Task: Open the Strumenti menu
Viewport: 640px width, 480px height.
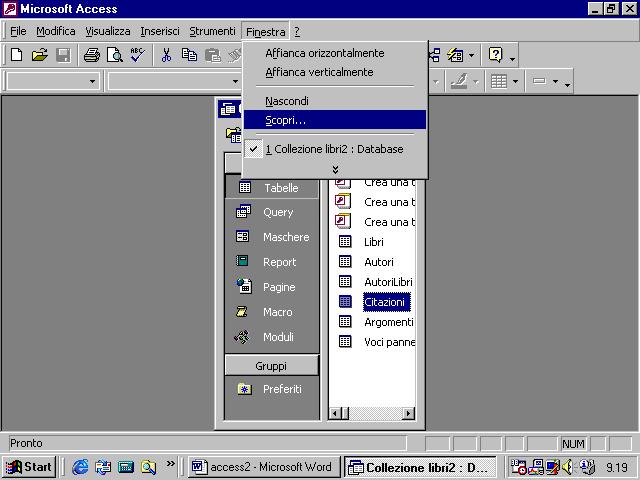Action: coord(212,31)
